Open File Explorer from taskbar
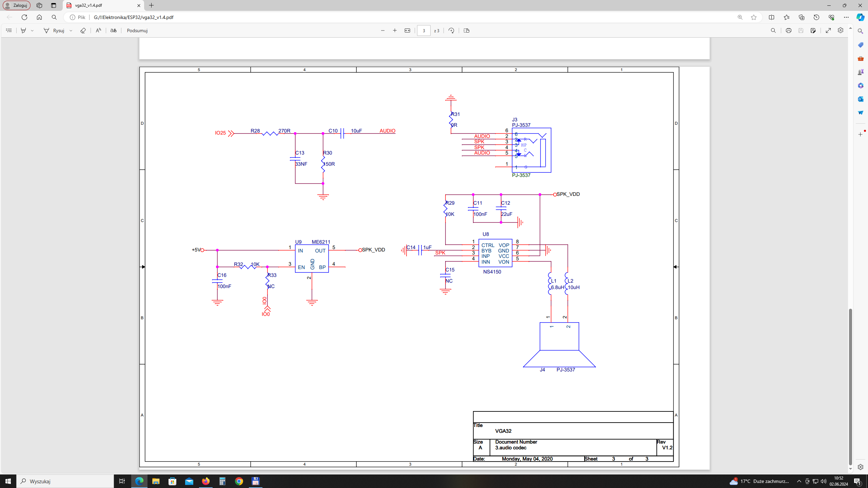The height and width of the screenshot is (488, 868). coord(156,481)
